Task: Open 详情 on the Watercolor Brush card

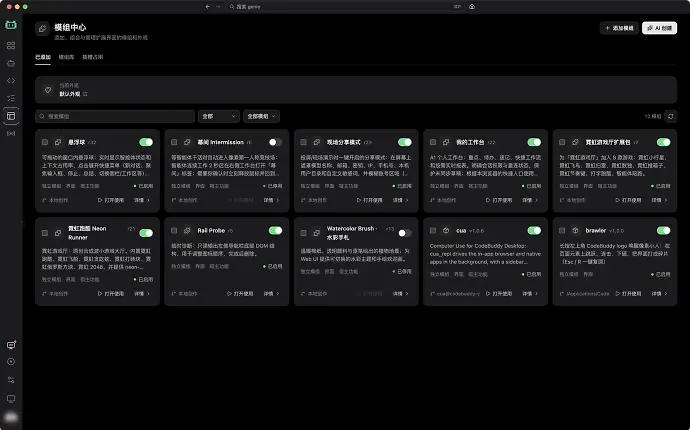Action: [401, 294]
